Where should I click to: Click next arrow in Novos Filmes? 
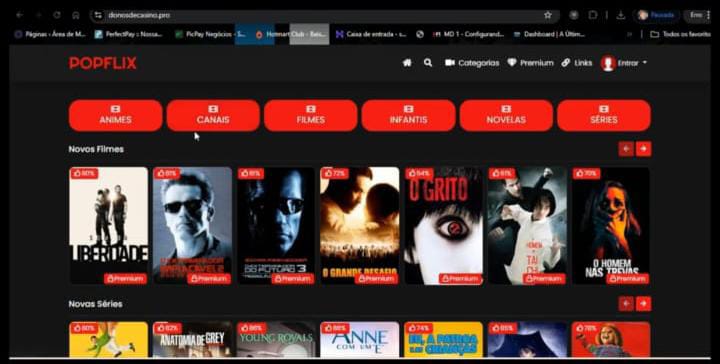click(644, 149)
